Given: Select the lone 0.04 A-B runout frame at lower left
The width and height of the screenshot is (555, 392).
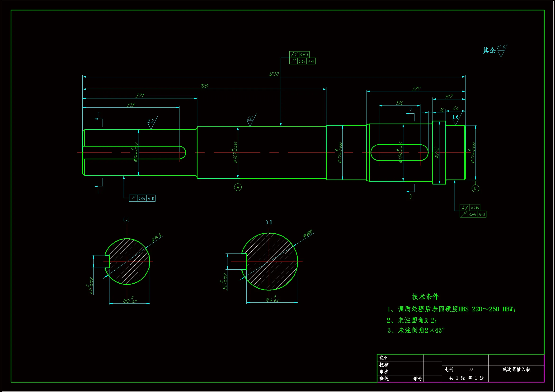Looking at the screenshot, I should [x=142, y=198].
